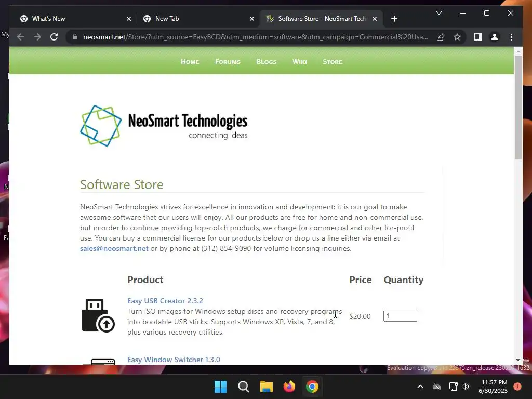Click the scrollbar up arrow
The image size is (532, 399).
point(518,51)
